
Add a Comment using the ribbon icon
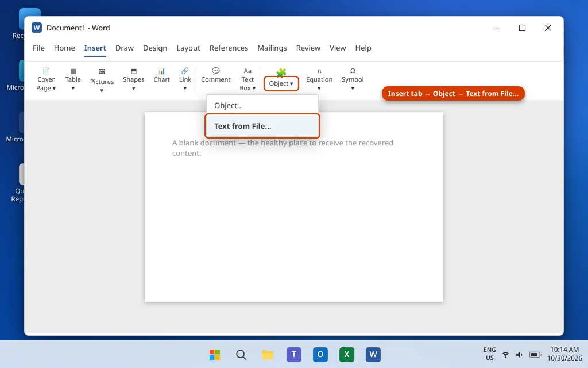tap(216, 71)
